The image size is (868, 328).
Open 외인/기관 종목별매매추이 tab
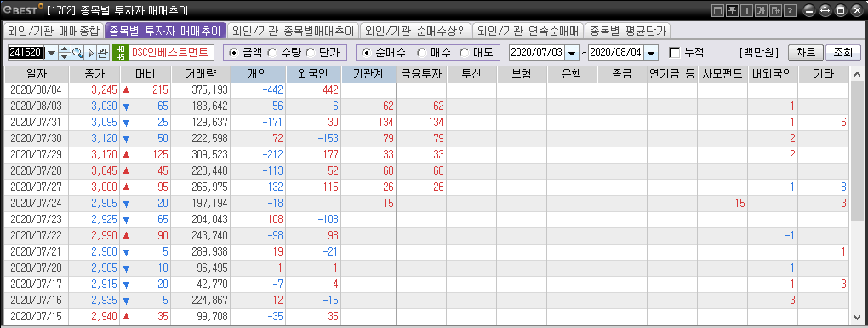(293, 31)
